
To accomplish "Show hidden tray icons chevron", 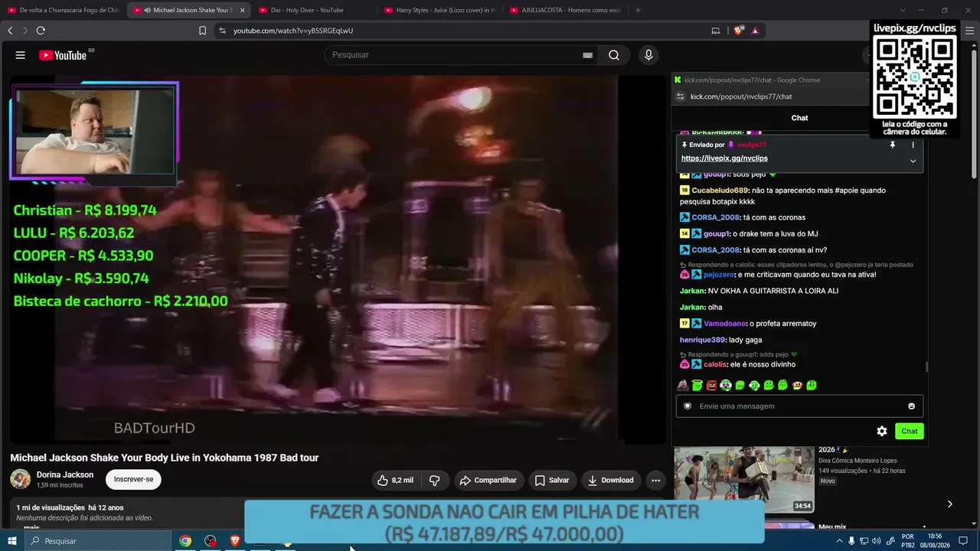I will [x=839, y=541].
